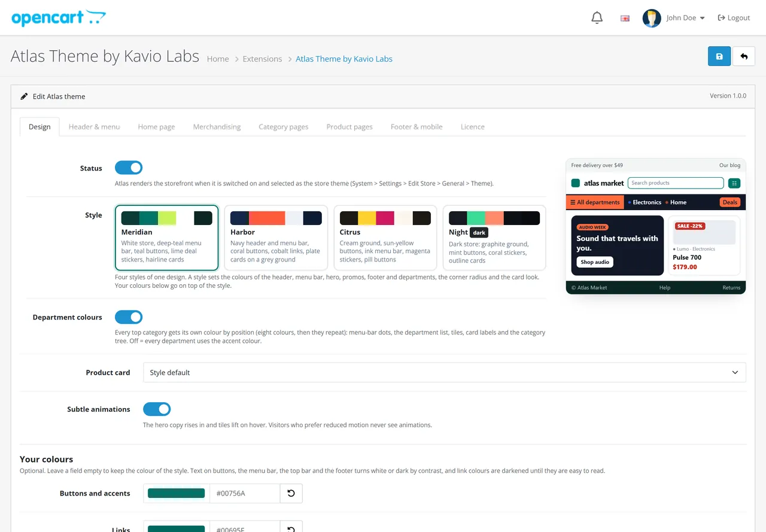
Task: Click the OpenCart logo
Action: click(x=59, y=18)
